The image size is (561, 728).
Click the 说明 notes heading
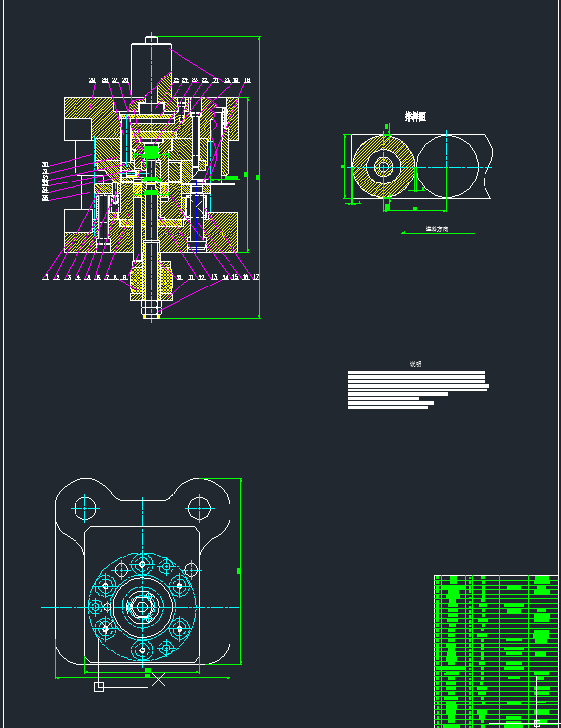[x=415, y=364]
